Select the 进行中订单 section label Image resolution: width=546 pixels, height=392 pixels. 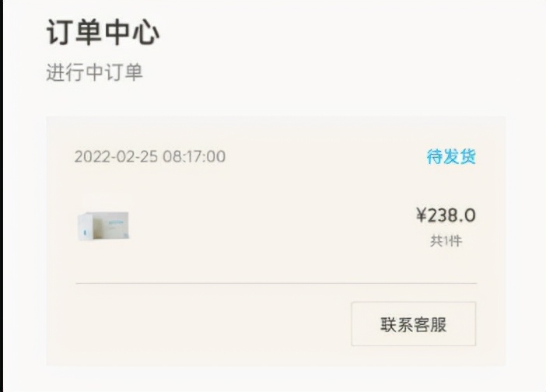click(94, 72)
